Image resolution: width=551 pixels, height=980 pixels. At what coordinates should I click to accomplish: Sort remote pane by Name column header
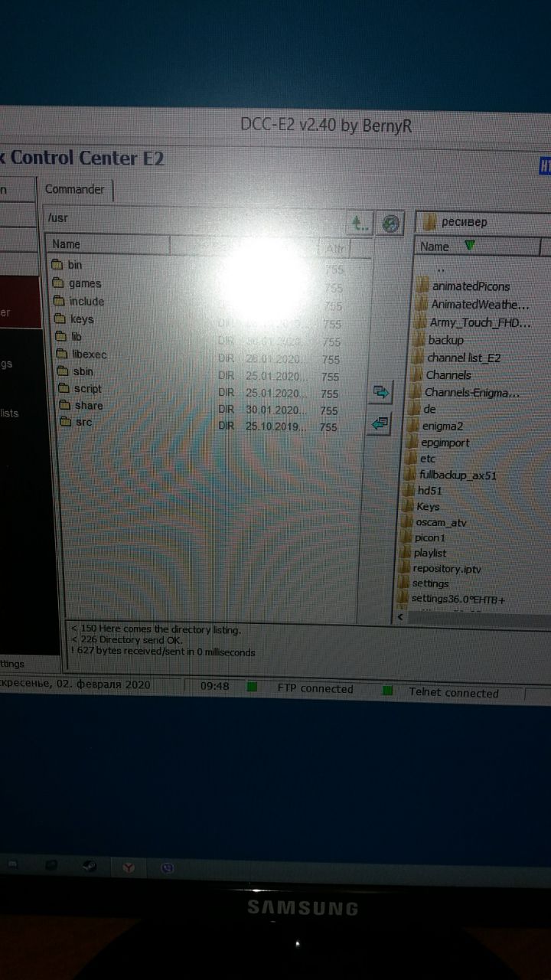(x=107, y=244)
